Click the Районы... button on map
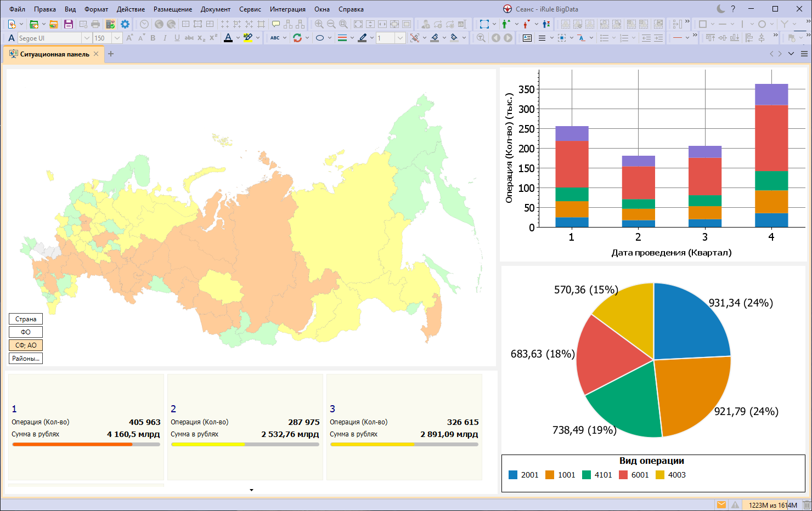The image size is (812, 511). pos(26,359)
